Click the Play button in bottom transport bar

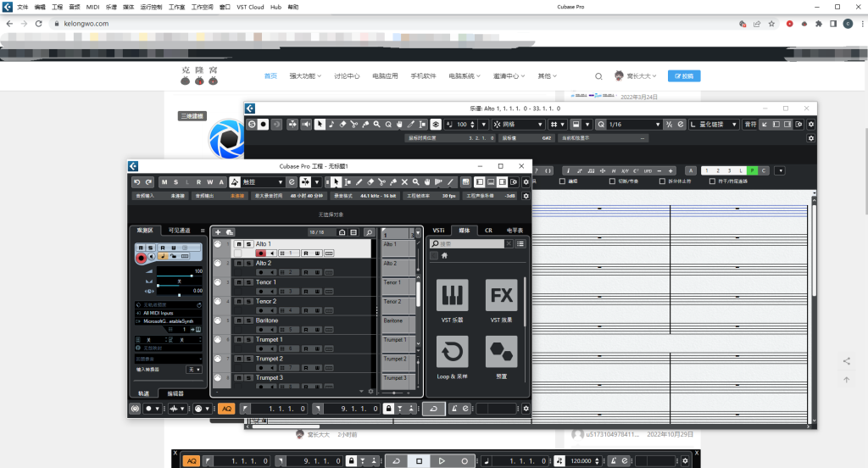point(442,461)
